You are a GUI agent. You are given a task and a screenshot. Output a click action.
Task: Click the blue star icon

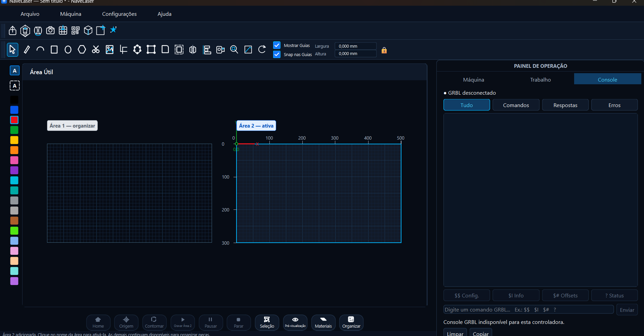114,30
